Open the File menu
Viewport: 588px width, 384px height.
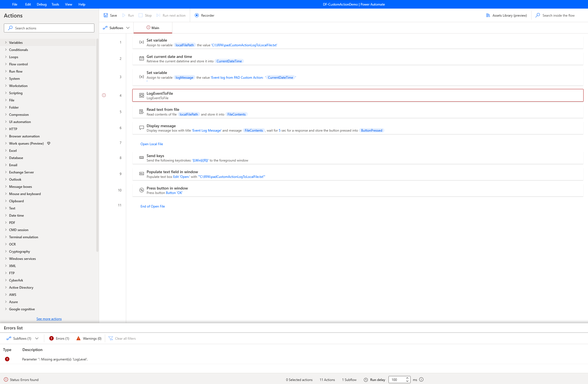pos(15,4)
